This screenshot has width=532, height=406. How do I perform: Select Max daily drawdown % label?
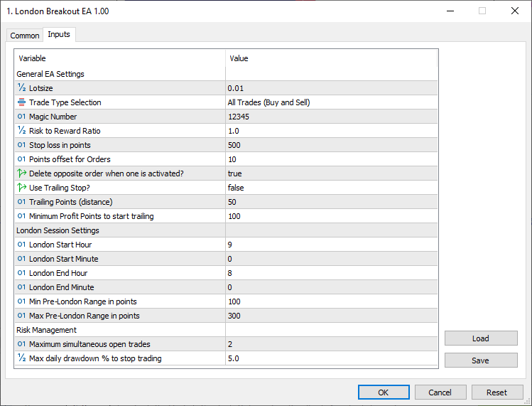(x=95, y=358)
